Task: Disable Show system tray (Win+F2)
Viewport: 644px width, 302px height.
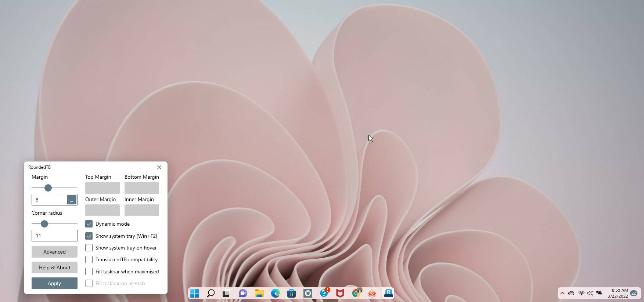Action: click(x=89, y=236)
